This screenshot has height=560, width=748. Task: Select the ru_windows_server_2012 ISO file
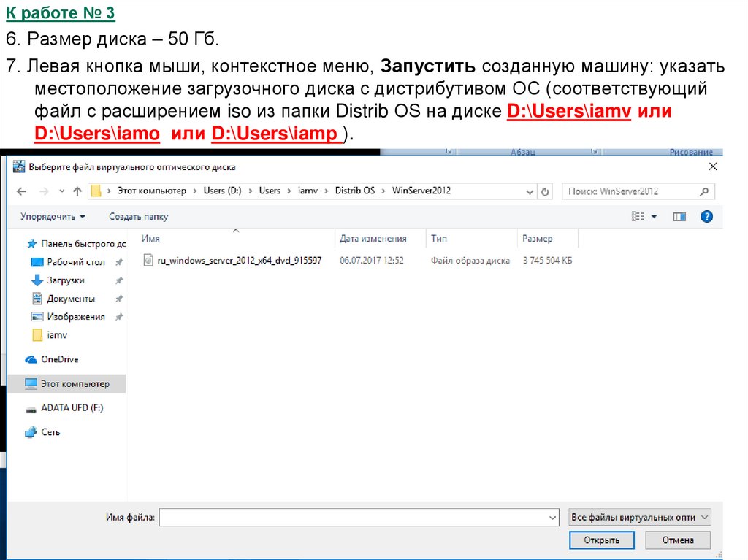pos(239,261)
